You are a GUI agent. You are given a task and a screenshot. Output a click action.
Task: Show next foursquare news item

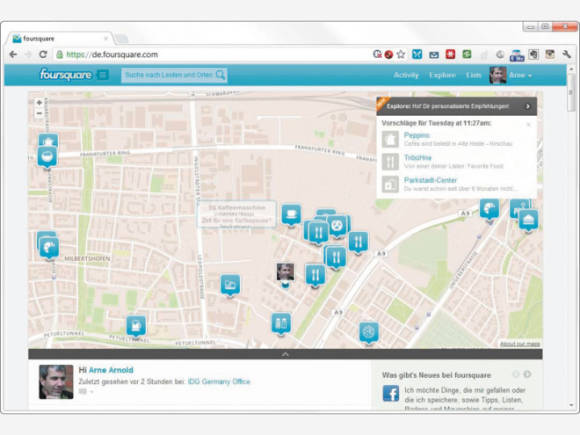pos(527,374)
